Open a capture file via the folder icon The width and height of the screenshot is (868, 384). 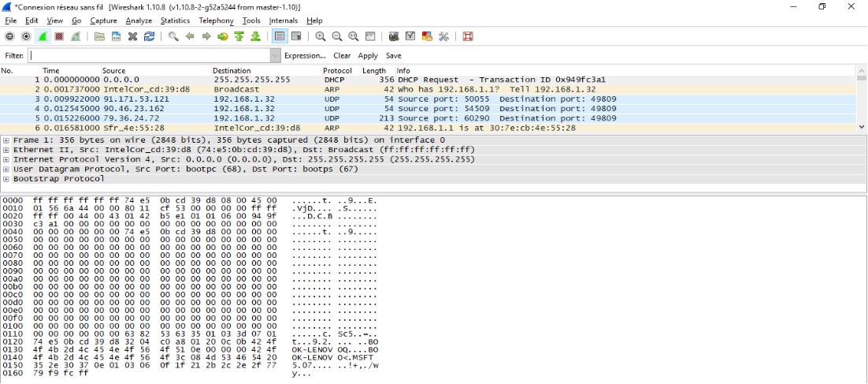99,36
